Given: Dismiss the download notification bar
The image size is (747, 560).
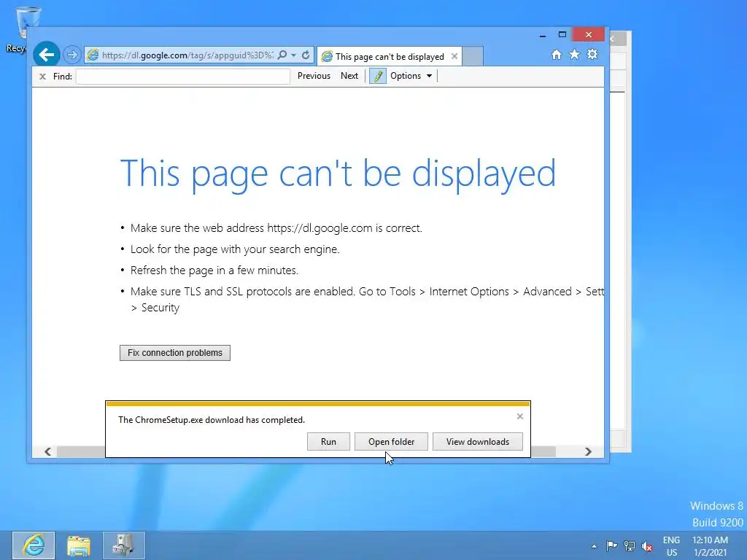Looking at the screenshot, I should point(519,416).
